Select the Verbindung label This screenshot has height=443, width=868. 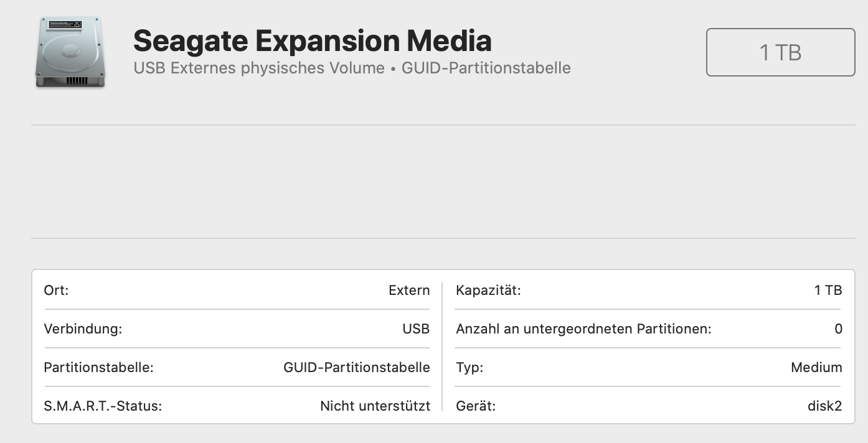pos(83,329)
